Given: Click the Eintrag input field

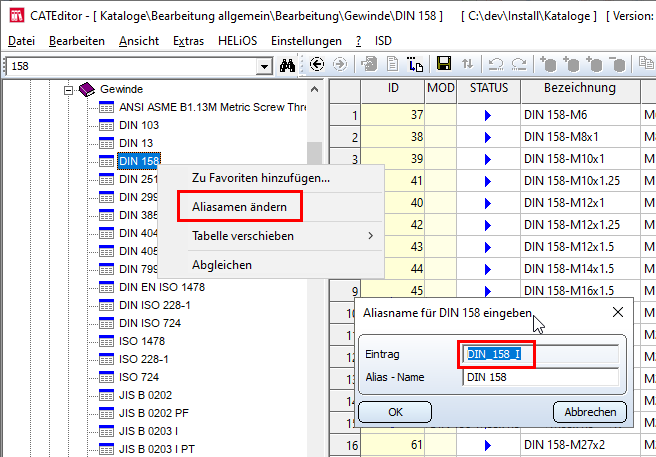Looking at the screenshot, I should pos(540,354).
